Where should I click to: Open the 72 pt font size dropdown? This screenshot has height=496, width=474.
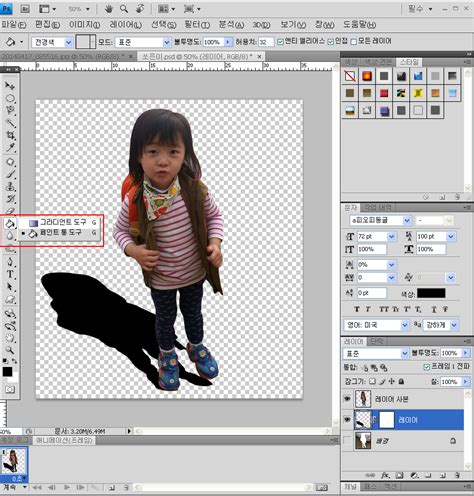pyautogui.click(x=392, y=236)
